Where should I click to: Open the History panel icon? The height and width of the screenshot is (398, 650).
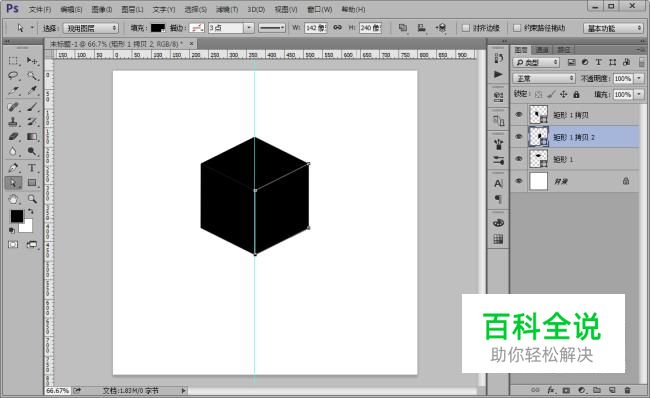498,58
